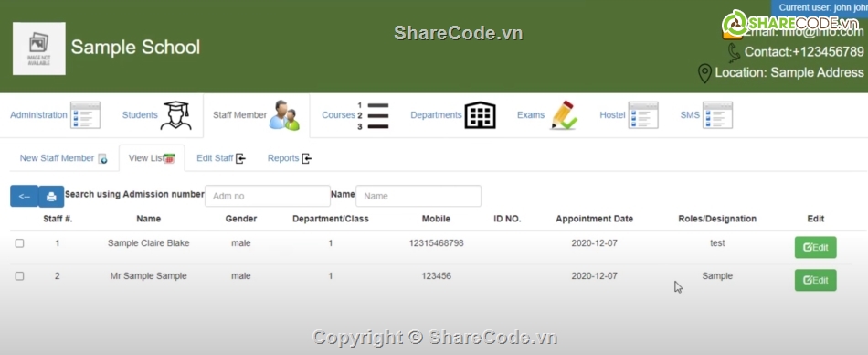Open the Administration menu link
The height and width of the screenshot is (355, 868).
[x=38, y=115]
